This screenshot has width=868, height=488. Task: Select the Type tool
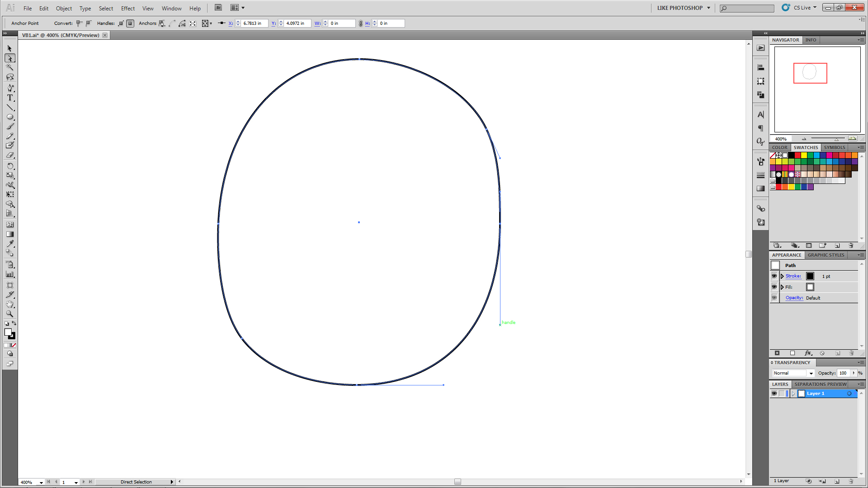coord(10,98)
